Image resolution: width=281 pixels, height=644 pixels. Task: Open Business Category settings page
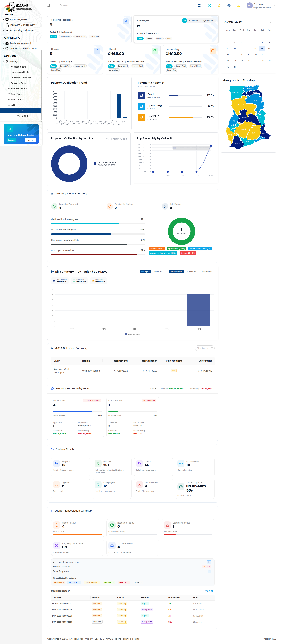pos(21,78)
